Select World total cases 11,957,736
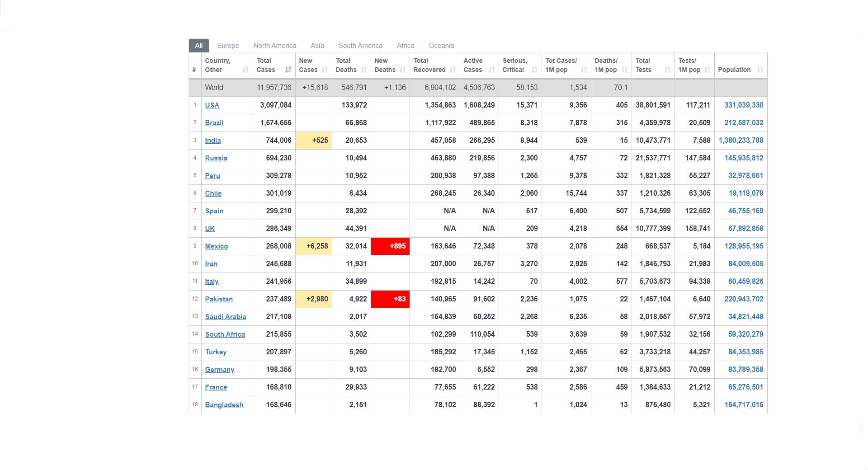The height and width of the screenshot is (470, 868). 274,88
